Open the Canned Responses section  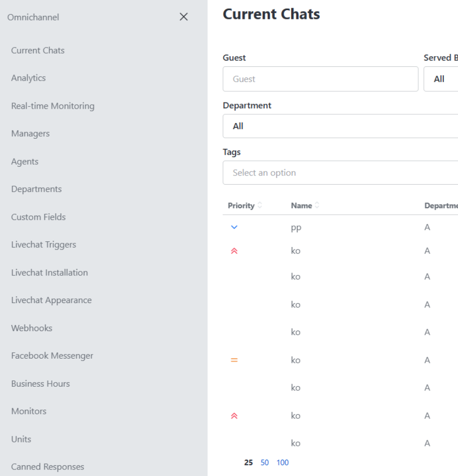pyautogui.click(x=47, y=467)
